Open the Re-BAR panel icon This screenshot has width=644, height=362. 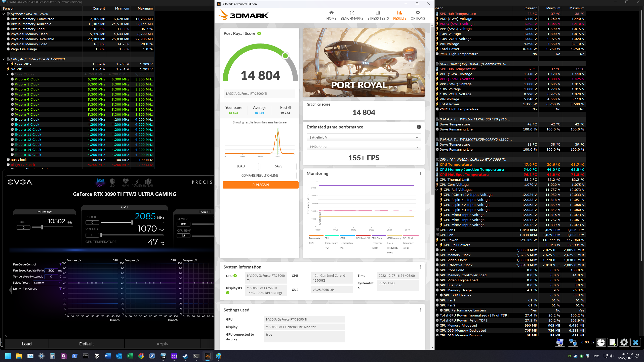tap(148, 182)
